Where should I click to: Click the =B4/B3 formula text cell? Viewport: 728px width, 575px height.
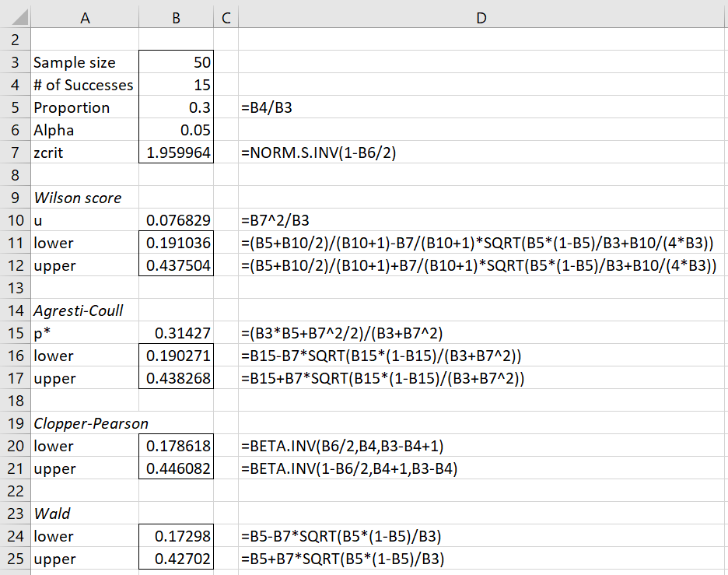point(481,107)
